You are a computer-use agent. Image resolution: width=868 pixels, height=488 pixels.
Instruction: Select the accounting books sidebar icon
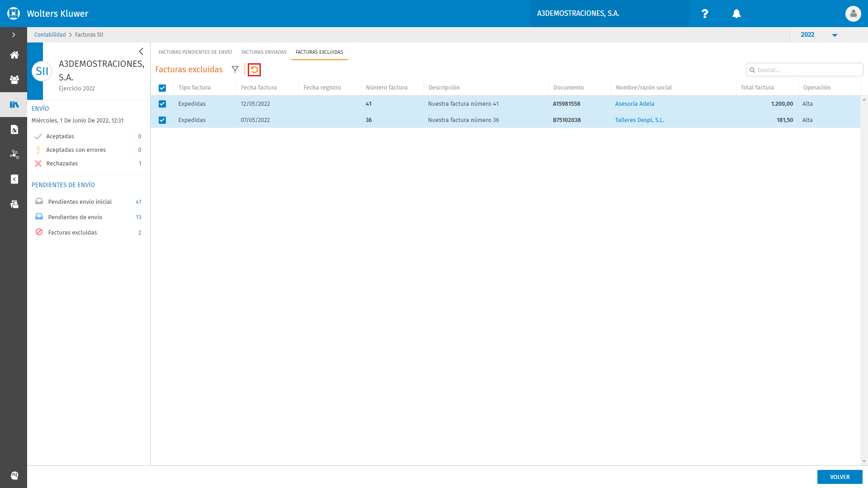(x=14, y=105)
